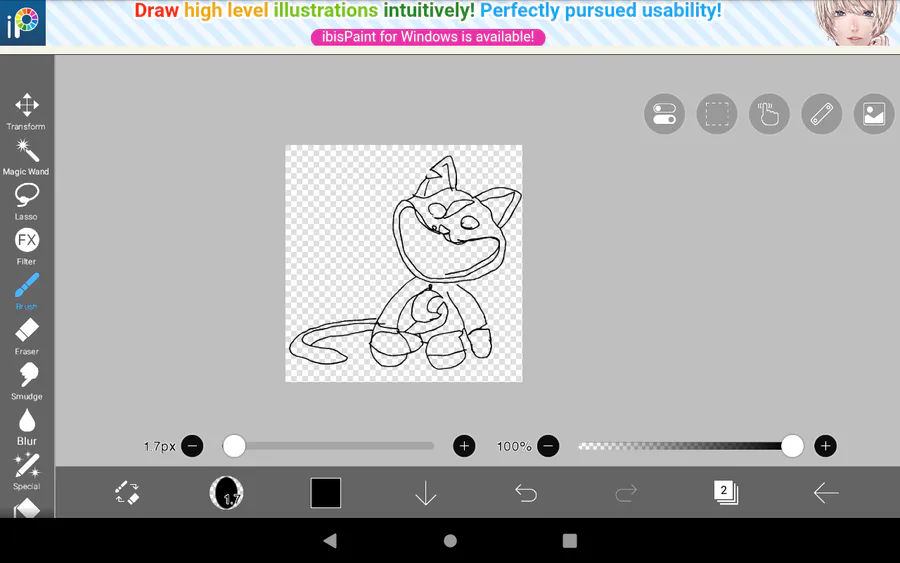Image resolution: width=900 pixels, height=563 pixels.
Task: Decrease opacity with minus button
Action: [548, 446]
